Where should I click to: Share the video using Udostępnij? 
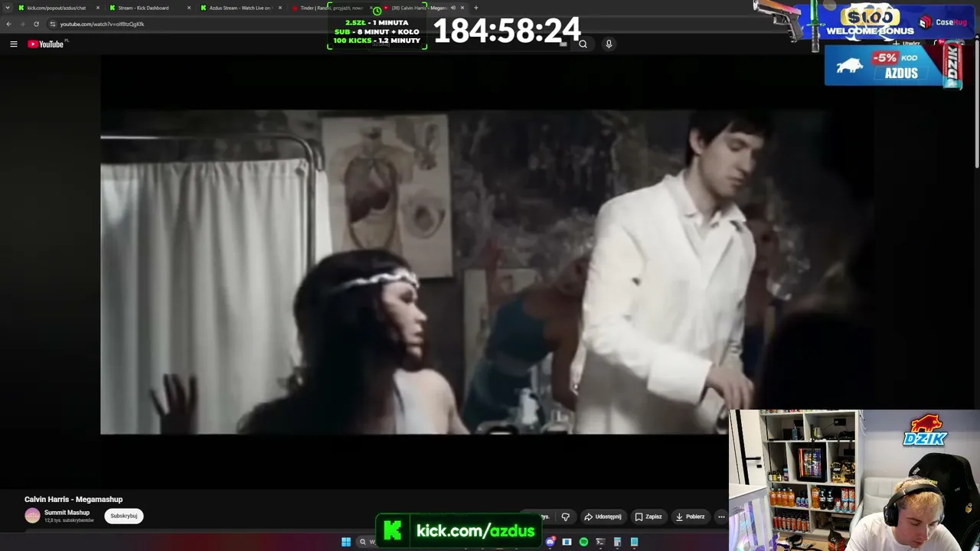coord(603,517)
